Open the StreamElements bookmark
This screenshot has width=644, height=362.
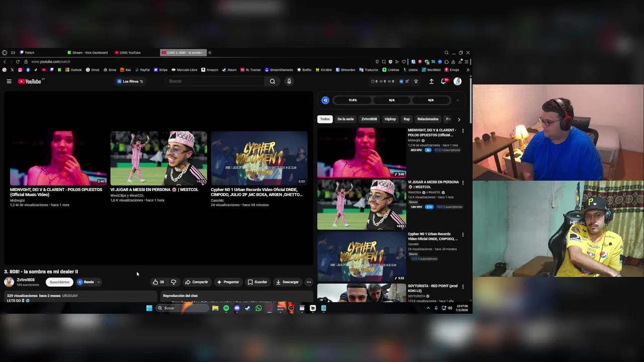coord(279,70)
